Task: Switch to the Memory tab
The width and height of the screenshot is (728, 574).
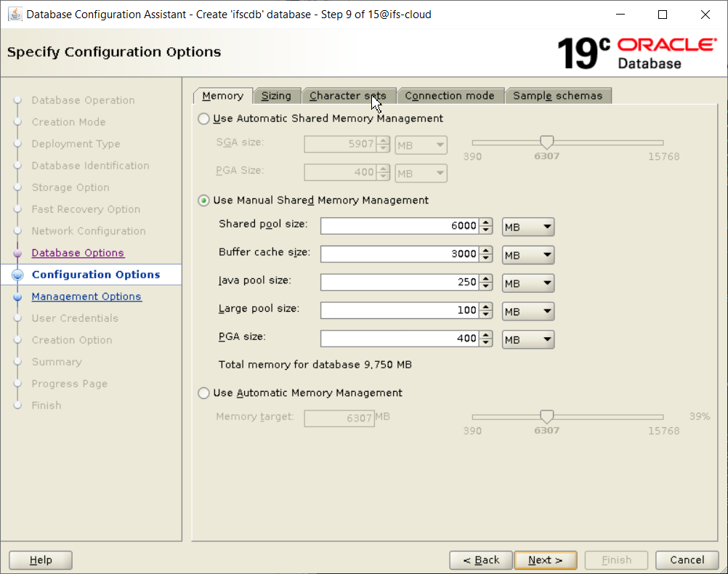Action: (223, 96)
